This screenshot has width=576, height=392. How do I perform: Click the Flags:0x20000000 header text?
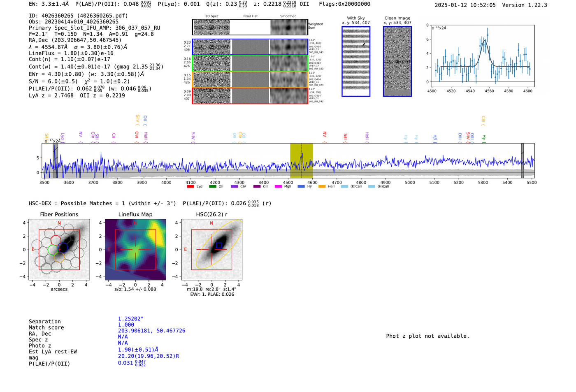click(x=344, y=4)
